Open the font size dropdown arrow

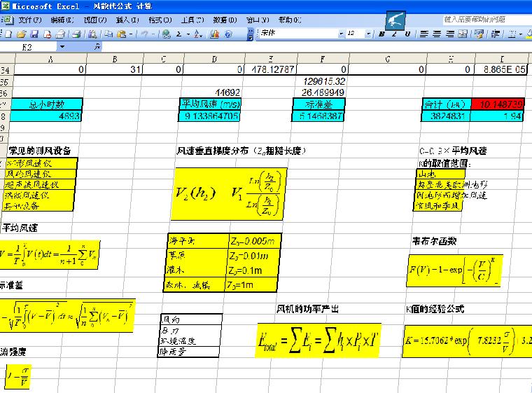pyautogui.click(x=368, y=34)
